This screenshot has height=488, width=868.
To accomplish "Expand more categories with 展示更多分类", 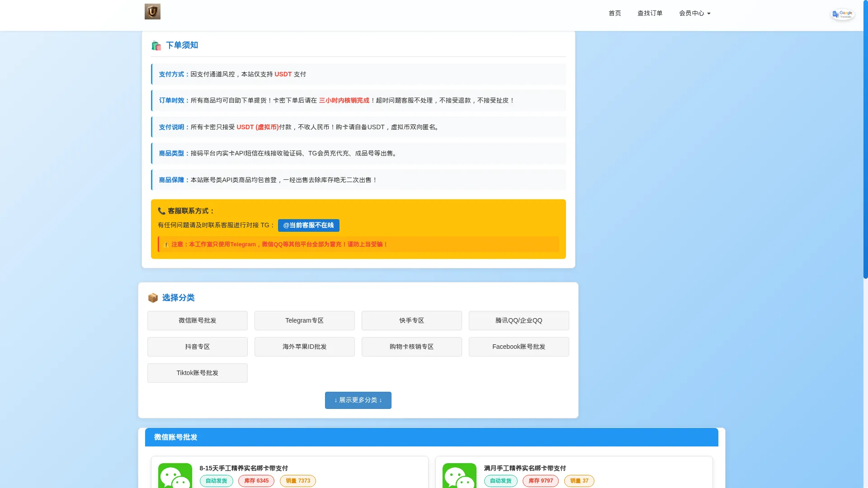I will pyautogui.click(x=358, y=400).
